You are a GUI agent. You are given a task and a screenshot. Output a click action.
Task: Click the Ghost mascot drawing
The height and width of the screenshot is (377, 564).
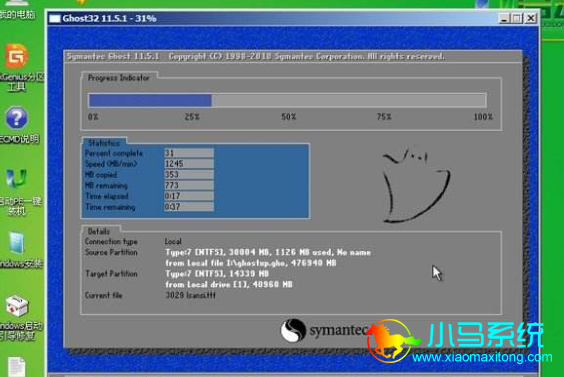point(416,185)
